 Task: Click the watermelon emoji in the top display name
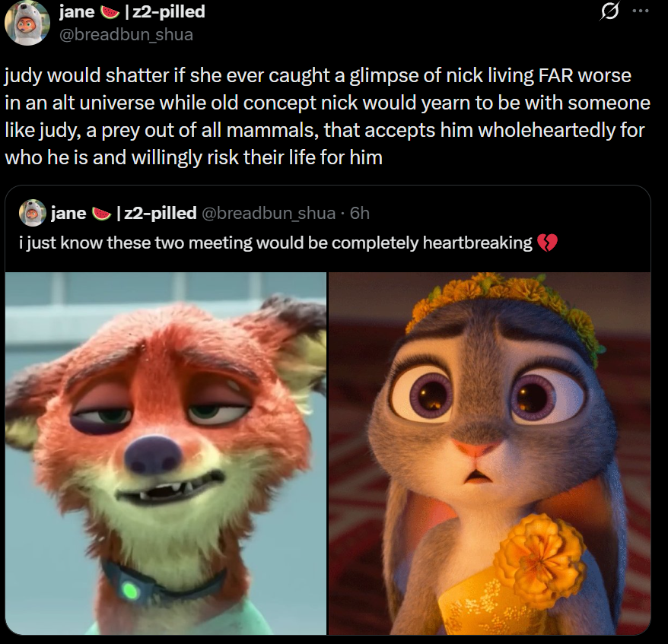(110, 12)
